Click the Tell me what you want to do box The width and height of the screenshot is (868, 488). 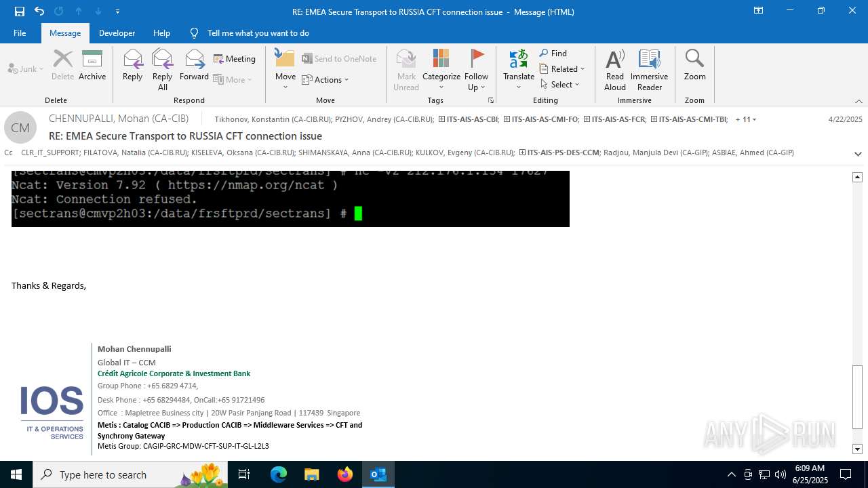[258, 33]
